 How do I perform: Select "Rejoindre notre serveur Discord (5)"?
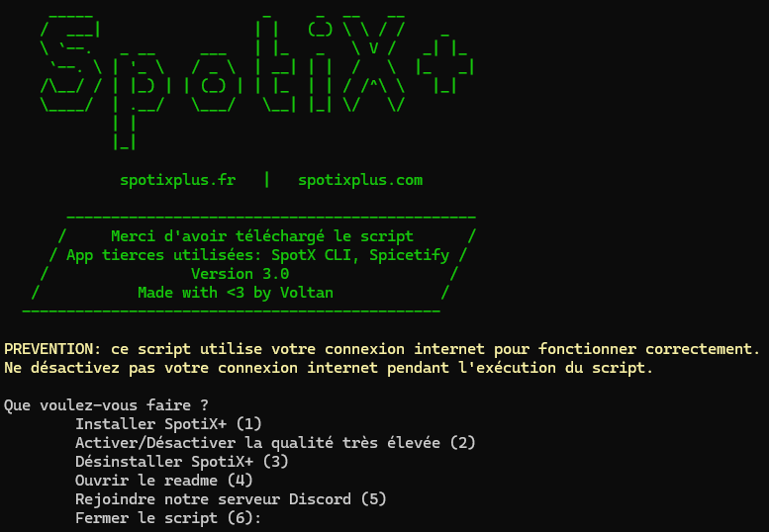tap(231, 499)
